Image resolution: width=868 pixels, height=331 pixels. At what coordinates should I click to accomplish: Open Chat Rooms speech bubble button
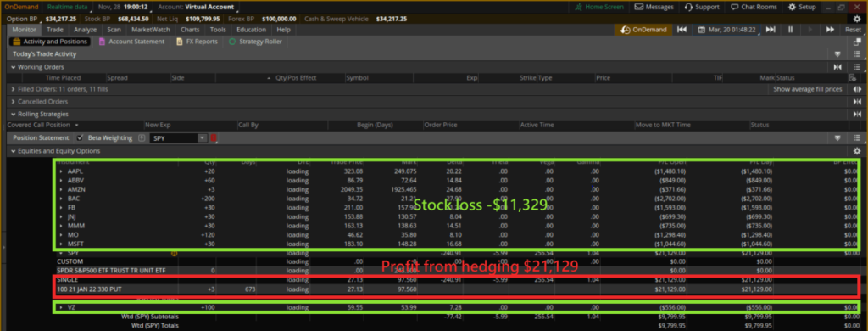[x=754, y=7]
